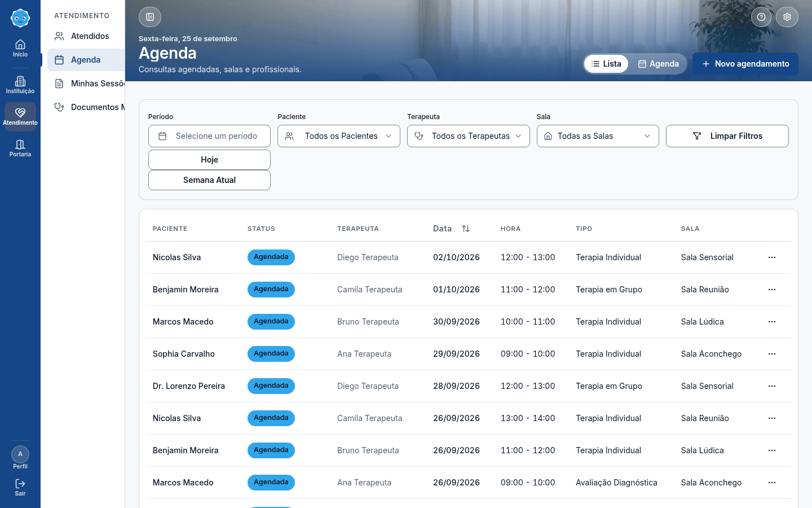Collapse the sidebar panel
The image size is (812, 508).
(x=150, y=17)
